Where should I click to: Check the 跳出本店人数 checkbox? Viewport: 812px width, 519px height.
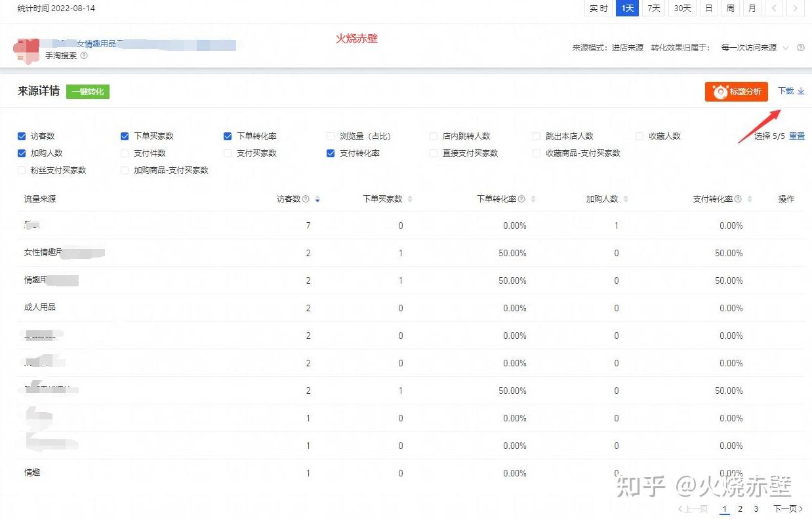537,136
